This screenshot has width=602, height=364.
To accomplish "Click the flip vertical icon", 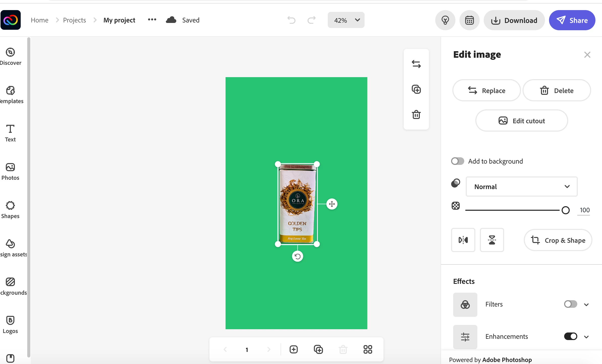I will [x=491, y=240].
